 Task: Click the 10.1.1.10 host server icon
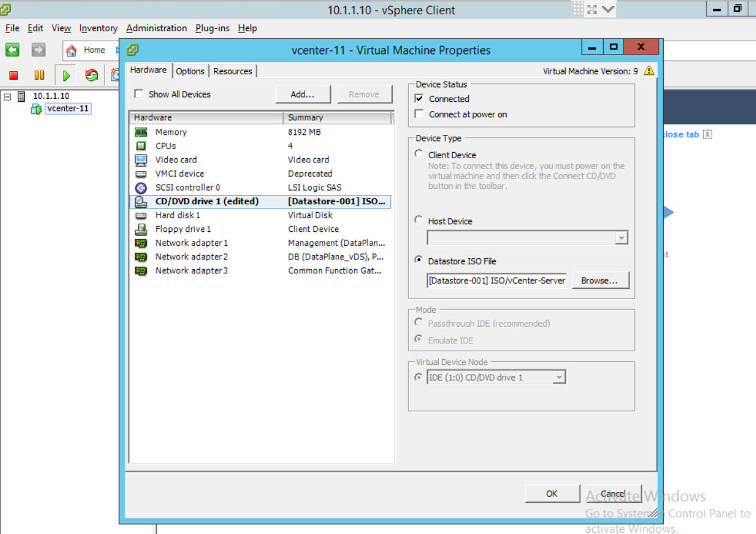(22, 96)
